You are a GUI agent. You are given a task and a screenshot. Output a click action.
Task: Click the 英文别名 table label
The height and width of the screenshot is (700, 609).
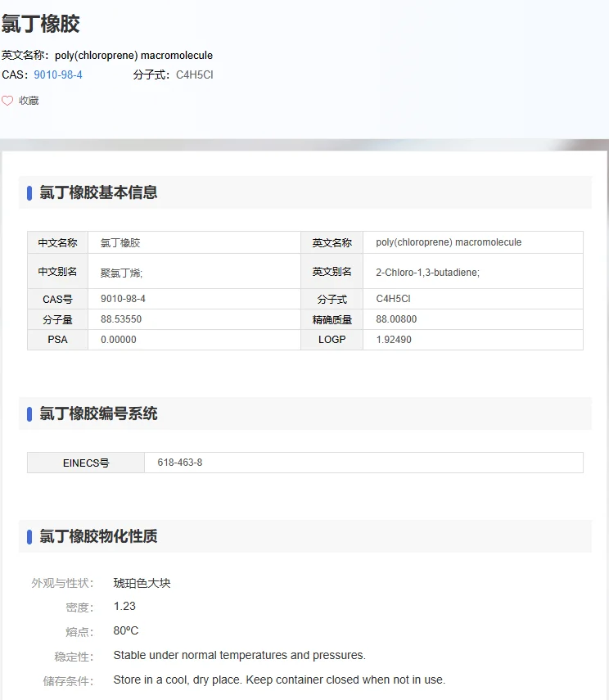tap(332, 272)
